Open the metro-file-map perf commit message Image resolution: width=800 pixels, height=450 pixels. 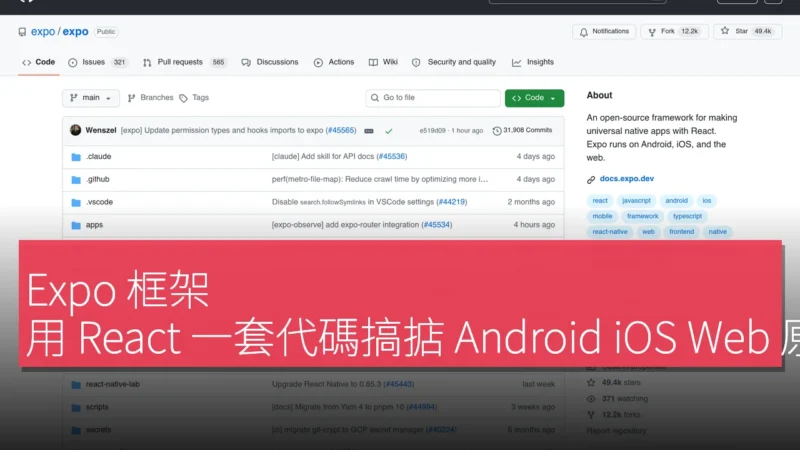coord(380,180)
